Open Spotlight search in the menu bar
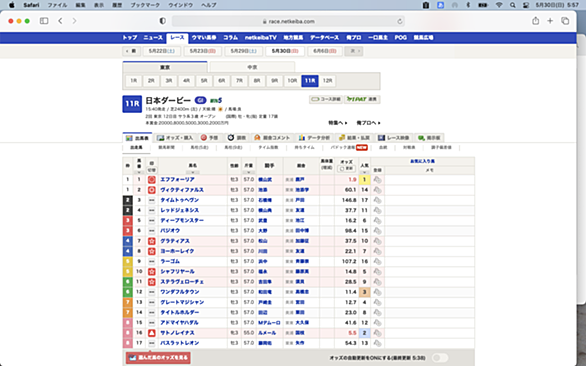This screenshot has width=586, height=366. (x=513, y=5)
